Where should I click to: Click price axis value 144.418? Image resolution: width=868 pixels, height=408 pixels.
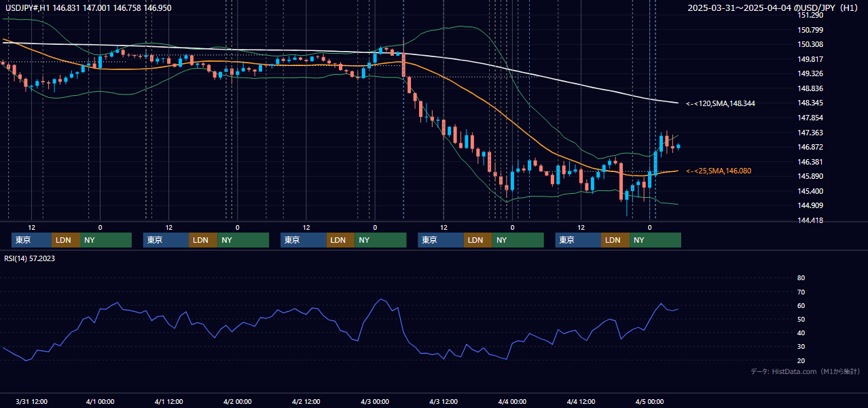click(810, 220)
